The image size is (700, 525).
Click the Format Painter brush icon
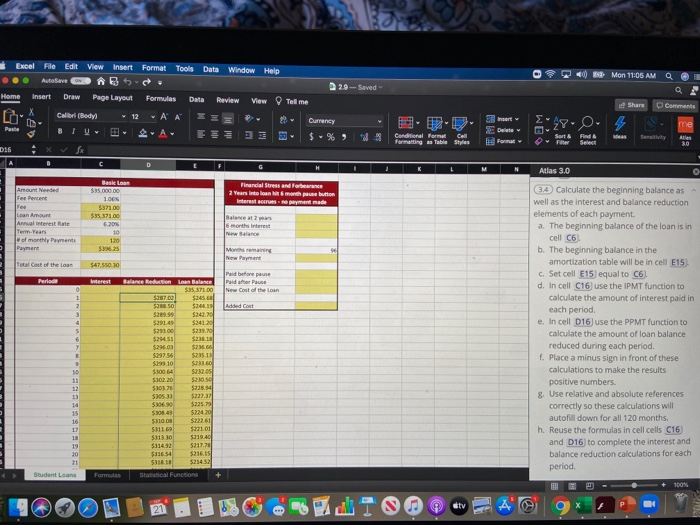click(x=31, y=133)
